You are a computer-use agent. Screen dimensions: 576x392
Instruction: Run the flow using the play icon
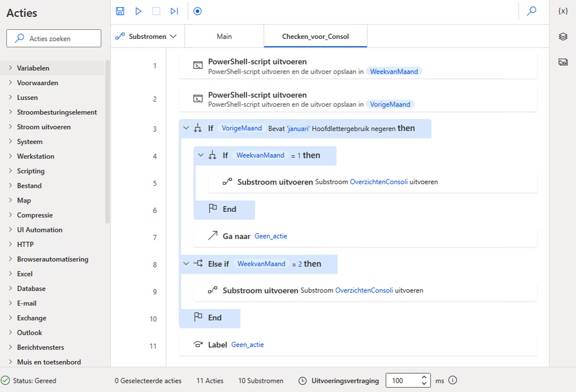pos(138,11)
